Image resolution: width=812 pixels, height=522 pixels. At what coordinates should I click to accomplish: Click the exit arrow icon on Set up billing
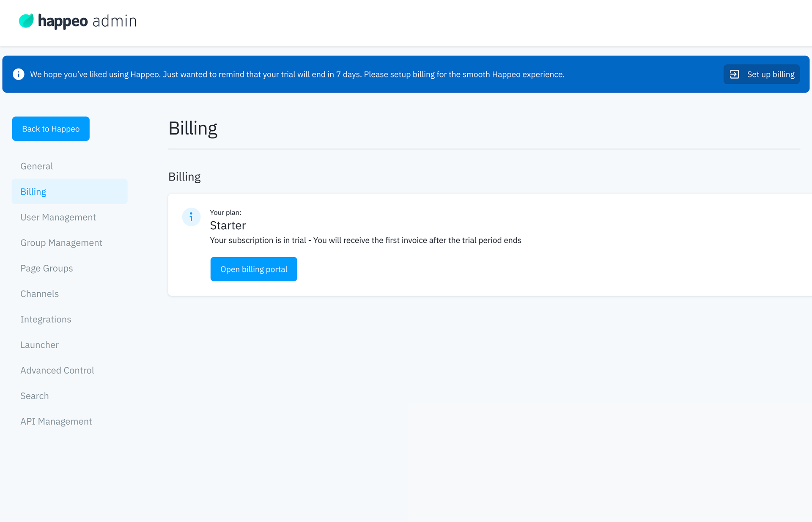[x=735, y=74]
